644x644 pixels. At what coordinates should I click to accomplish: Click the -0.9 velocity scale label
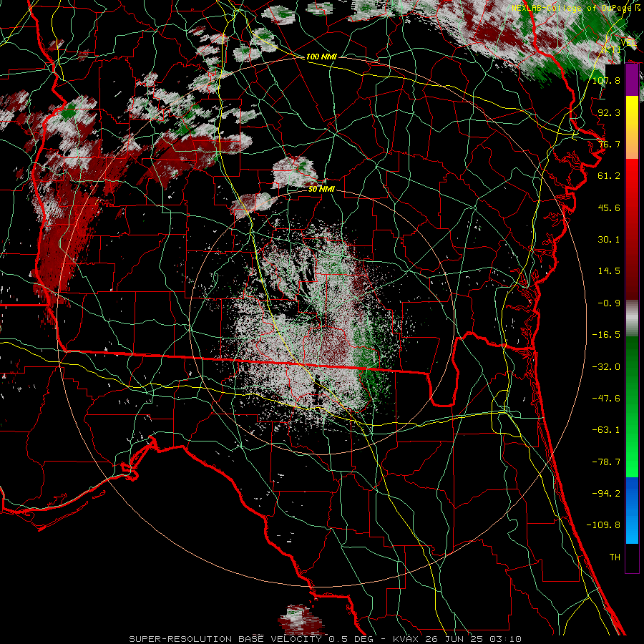coord(609,303)
